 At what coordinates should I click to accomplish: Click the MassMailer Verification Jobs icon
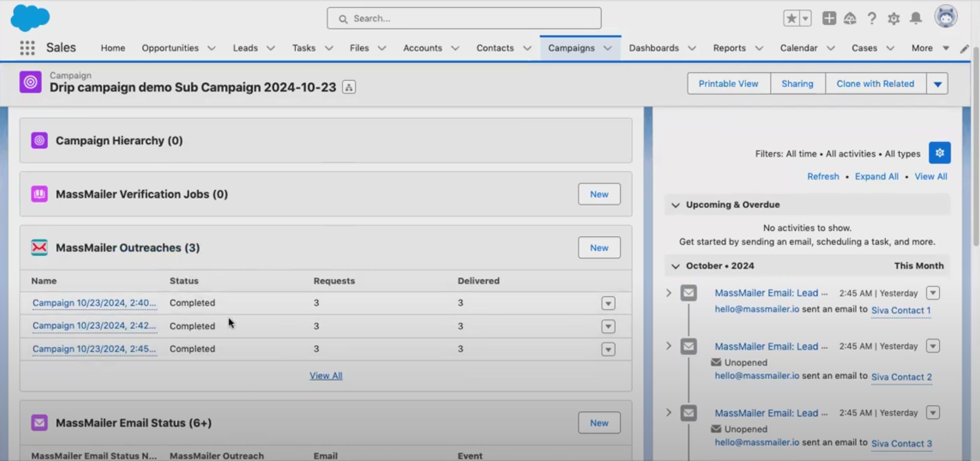tap(39, 194)
